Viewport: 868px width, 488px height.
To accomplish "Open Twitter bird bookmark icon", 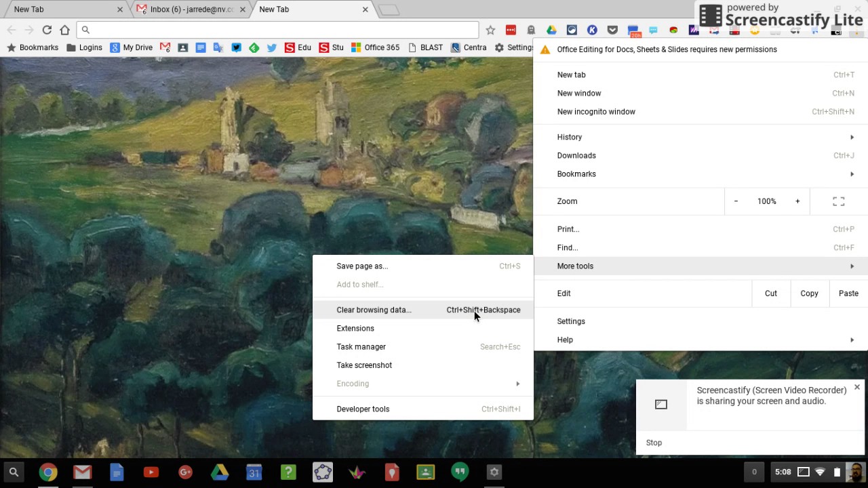I will click(x=272, y=47).
